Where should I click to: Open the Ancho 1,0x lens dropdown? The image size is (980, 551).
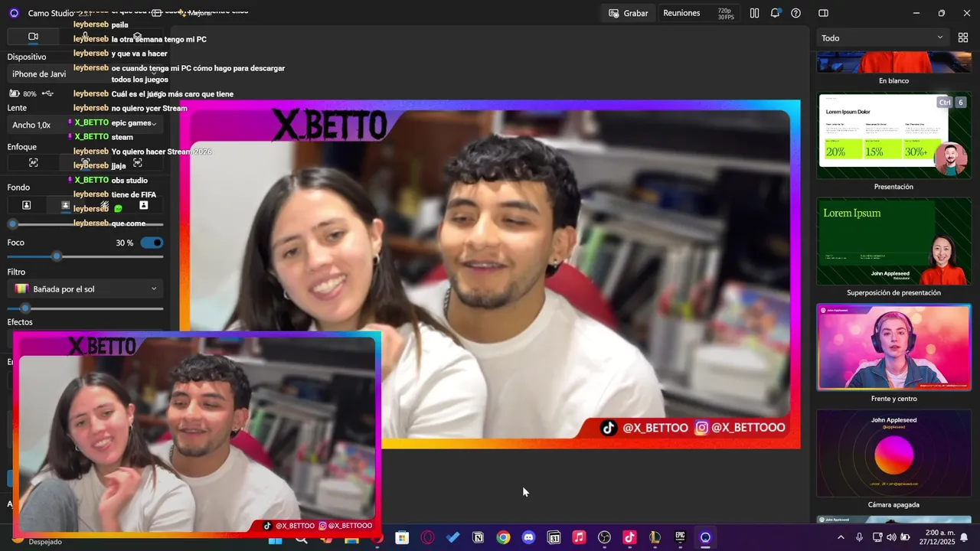85,125
